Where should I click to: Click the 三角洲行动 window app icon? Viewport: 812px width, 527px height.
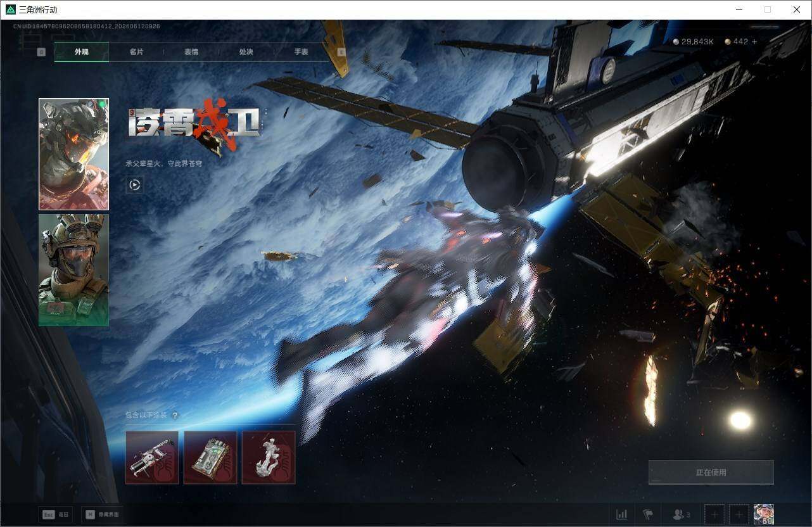[11, 10]
